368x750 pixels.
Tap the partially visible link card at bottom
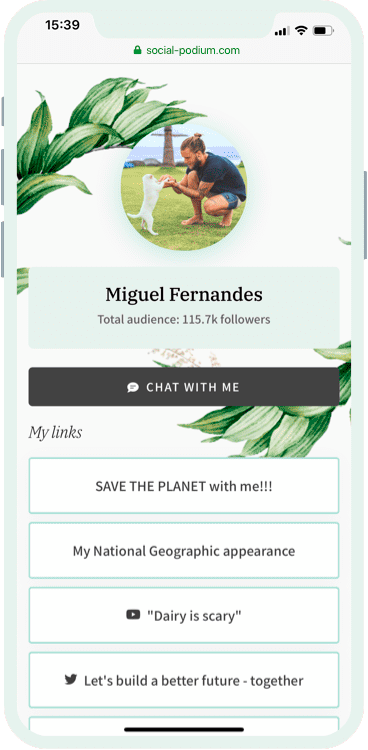184,723
